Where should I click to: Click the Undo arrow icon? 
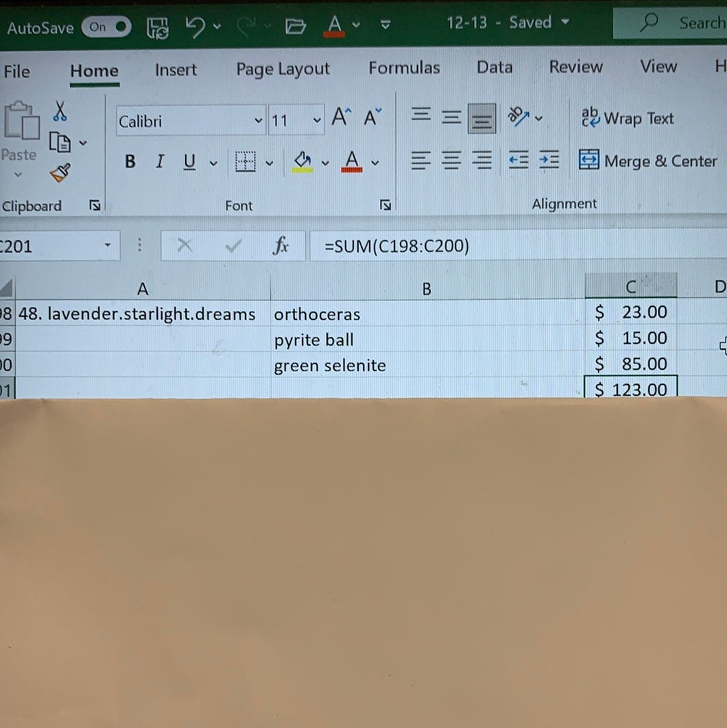point(195,27)
